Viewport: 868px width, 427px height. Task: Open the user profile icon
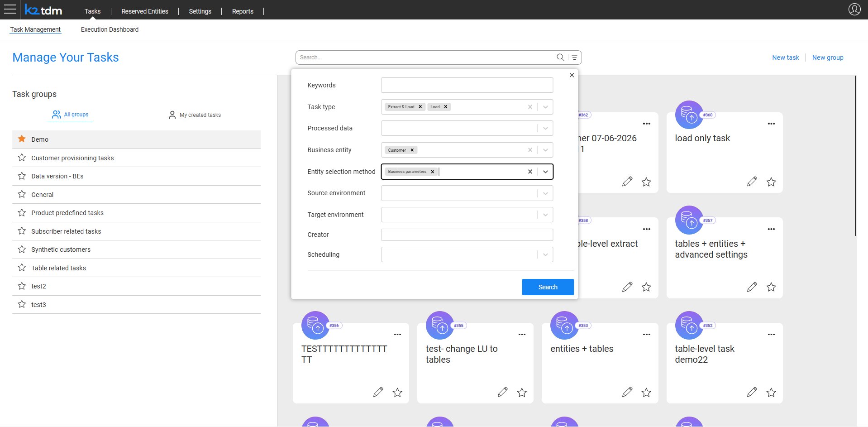click(854, 9)
